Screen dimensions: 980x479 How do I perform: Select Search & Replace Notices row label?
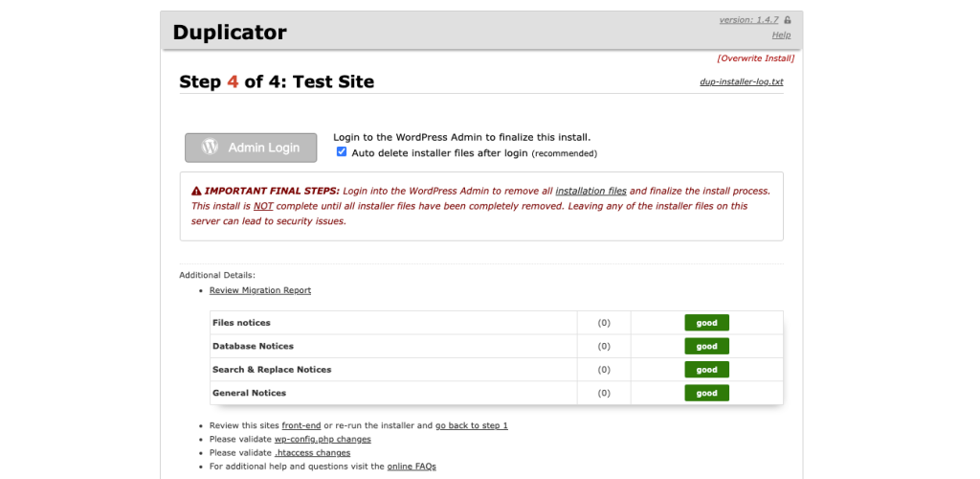click(x=272, y=370)
